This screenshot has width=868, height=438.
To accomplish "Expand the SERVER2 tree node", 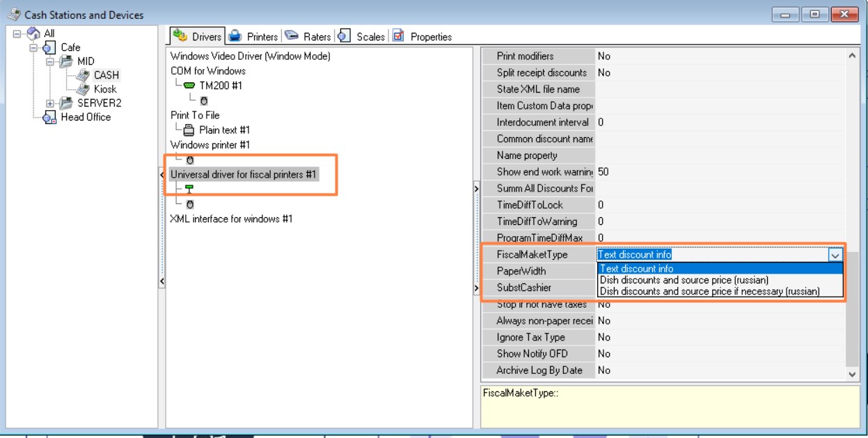I will pos(50,103).
